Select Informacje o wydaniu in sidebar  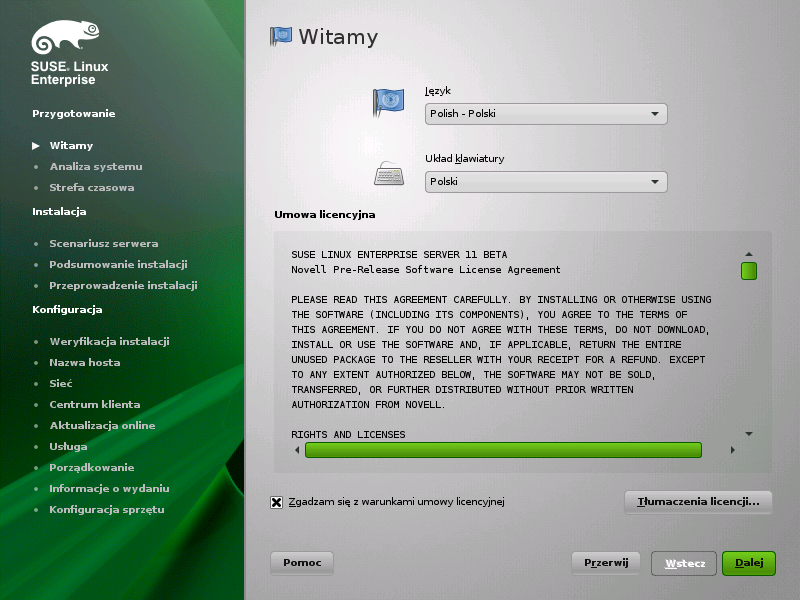[109, 489]
